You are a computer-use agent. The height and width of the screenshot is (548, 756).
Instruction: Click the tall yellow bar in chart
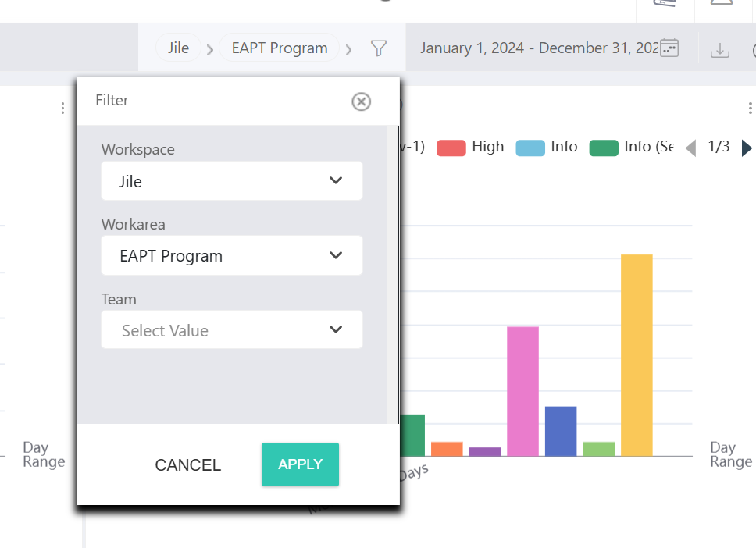point(637,355)
